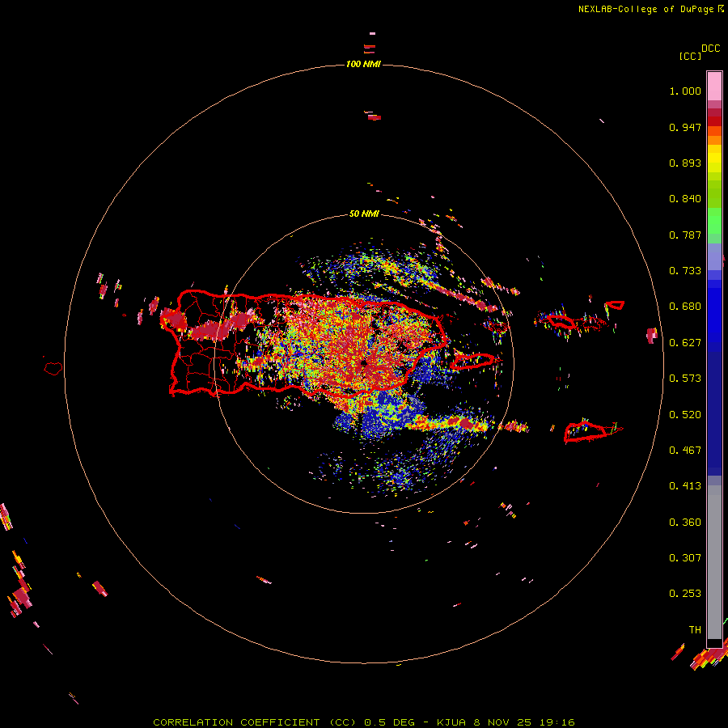Click the 0.787 scale value
The height and width of the screenshot is (728, 728).
coord(685,235)
